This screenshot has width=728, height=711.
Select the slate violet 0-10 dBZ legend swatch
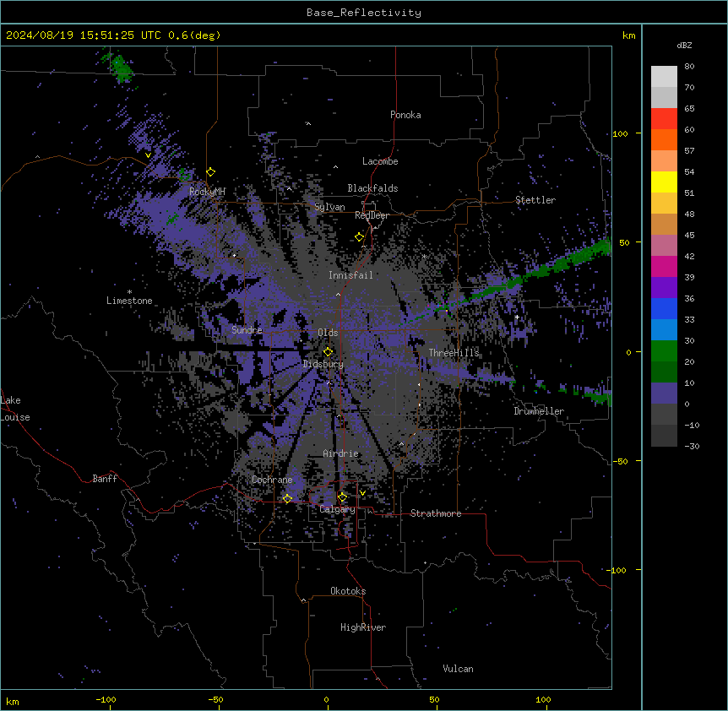664,393
